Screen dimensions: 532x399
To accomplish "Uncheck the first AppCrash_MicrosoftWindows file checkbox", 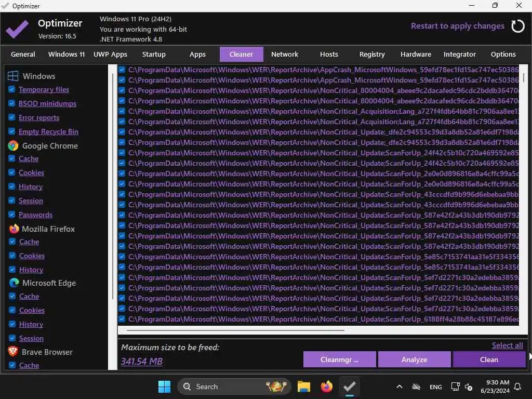I will pos(122,70).
